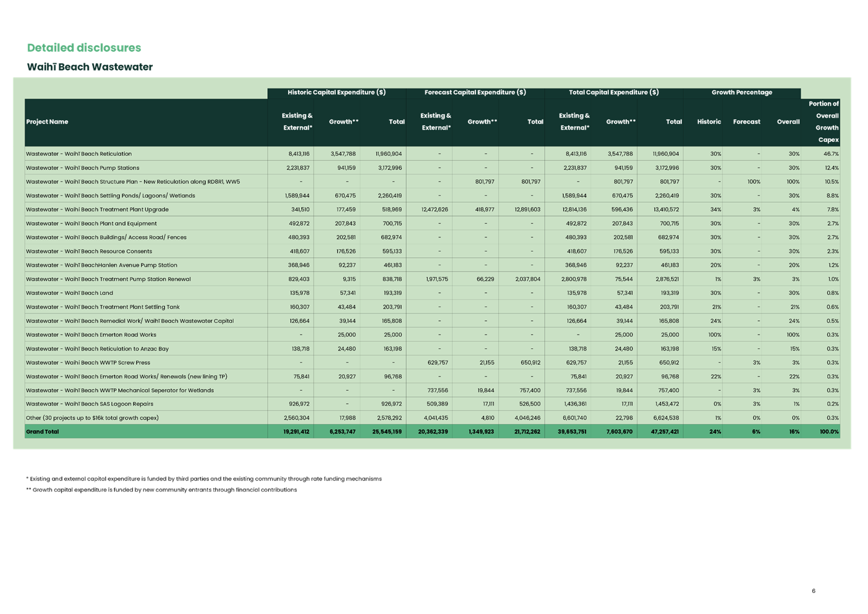868x614 pixels.
Task: Select the 'Grand Total' row label
Action: (x=41, y=431)
